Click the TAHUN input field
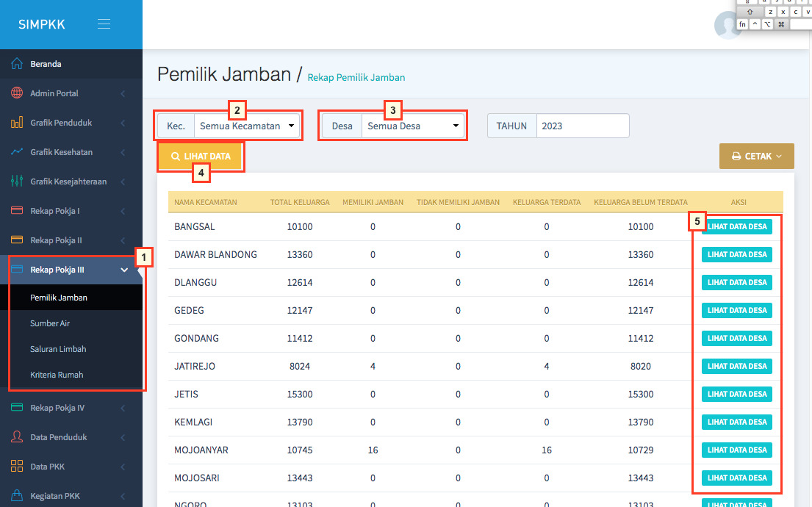This screenshot has width=812, height=507. pos(582,126)
